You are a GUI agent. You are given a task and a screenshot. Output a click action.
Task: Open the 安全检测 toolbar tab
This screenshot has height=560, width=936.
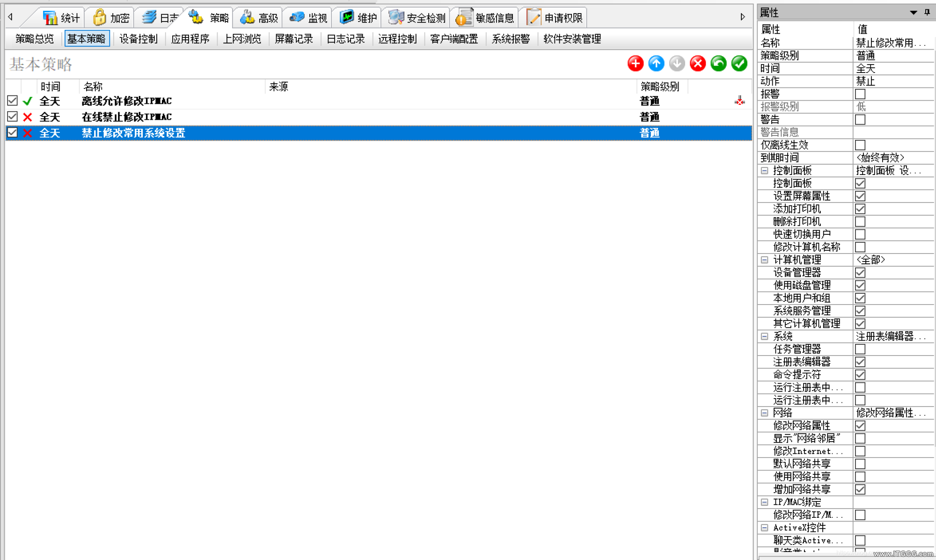coord(417,18)
